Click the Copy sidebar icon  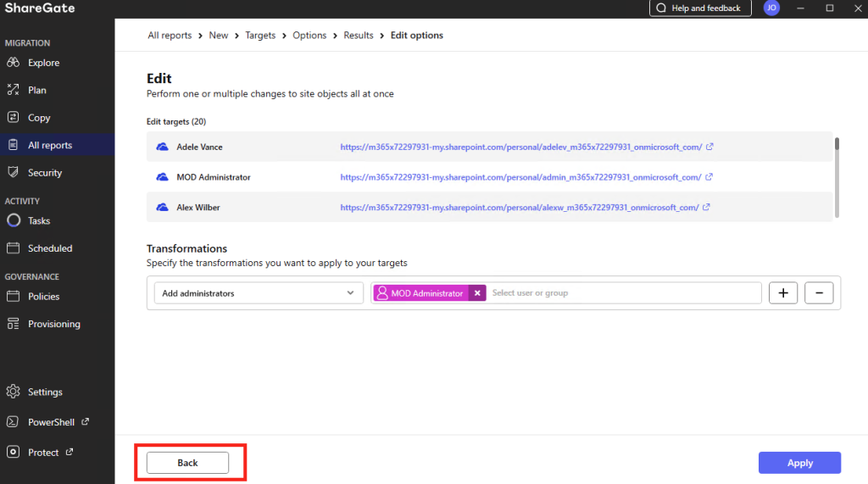click(x=14, y=118)
